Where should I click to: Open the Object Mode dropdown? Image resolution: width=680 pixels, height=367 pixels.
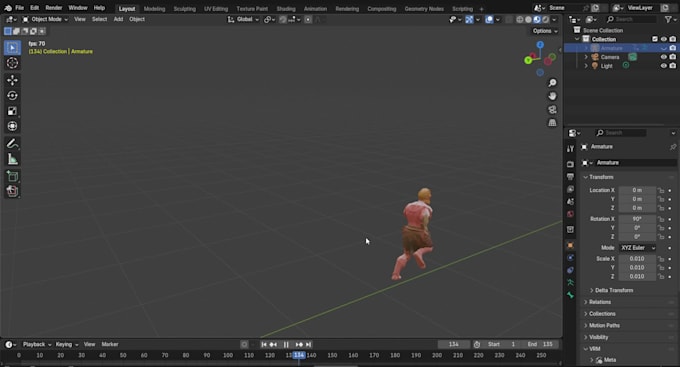[x=45, y=20]
